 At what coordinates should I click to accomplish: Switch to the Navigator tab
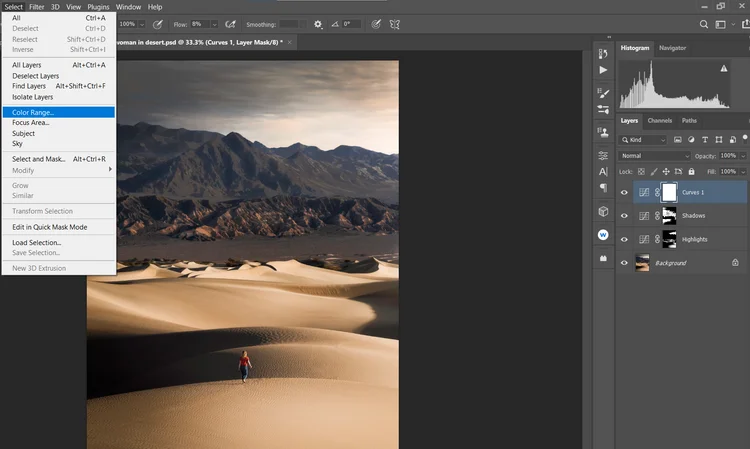pos(672,48)
